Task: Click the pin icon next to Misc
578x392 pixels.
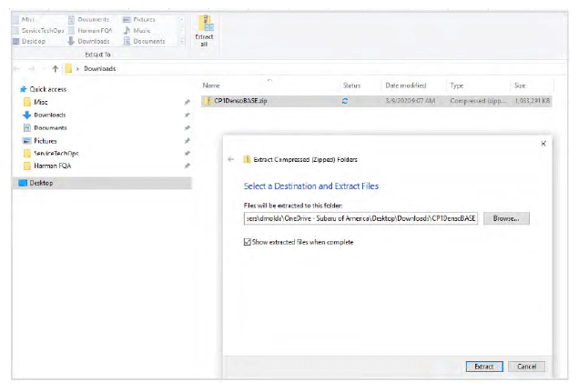Action: pyautogui.click(x=186, y=103)
